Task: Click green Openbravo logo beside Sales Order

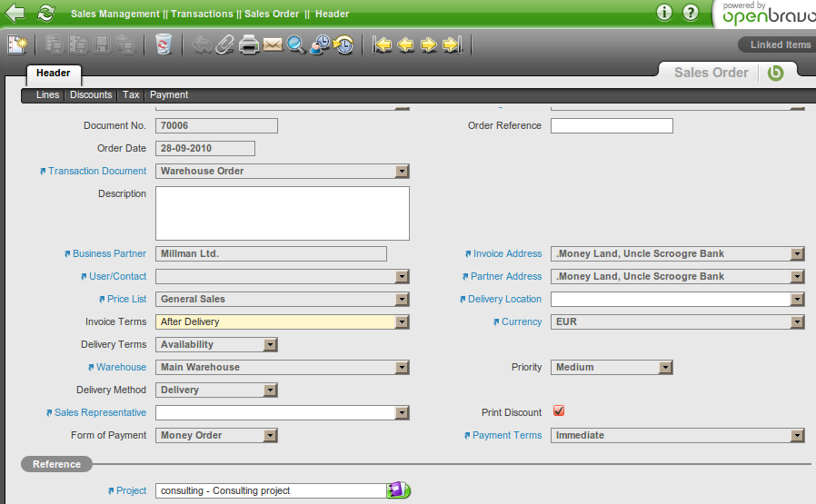Action: 775,73
